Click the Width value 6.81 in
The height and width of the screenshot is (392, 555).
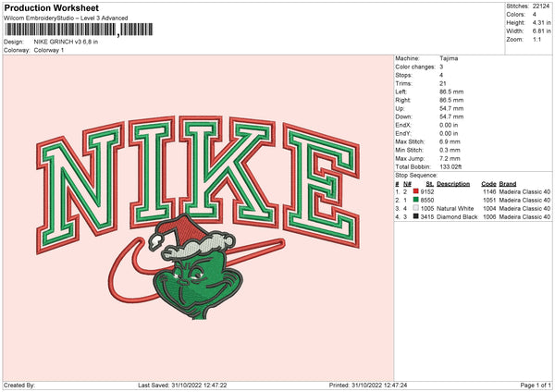click(x=541, y=31)
